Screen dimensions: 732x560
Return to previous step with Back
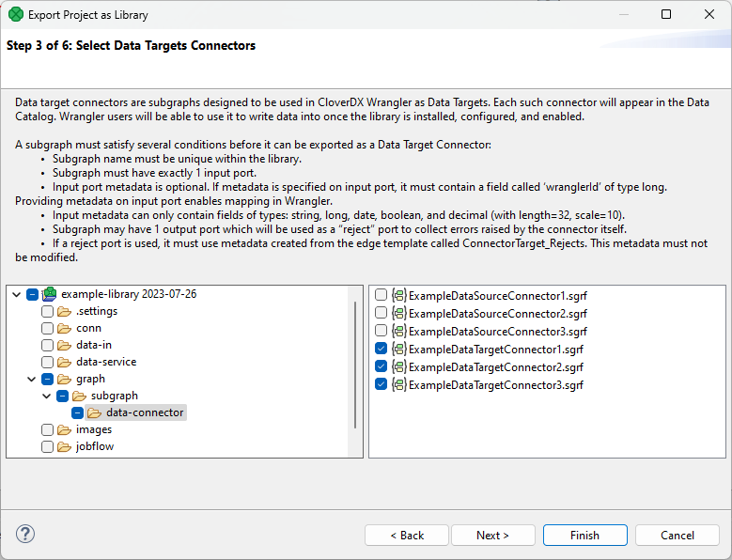coord(406,535)
